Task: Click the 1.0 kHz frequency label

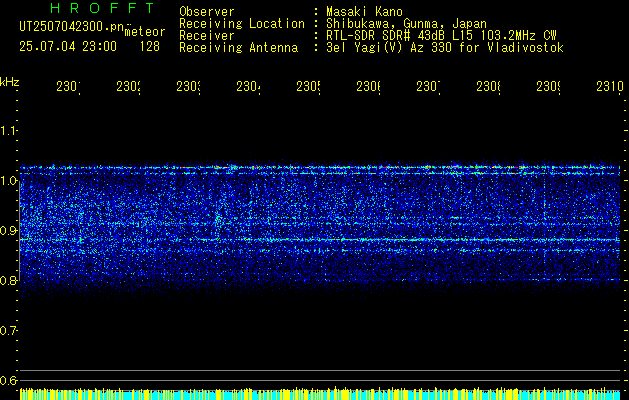Action: point(8,181)
